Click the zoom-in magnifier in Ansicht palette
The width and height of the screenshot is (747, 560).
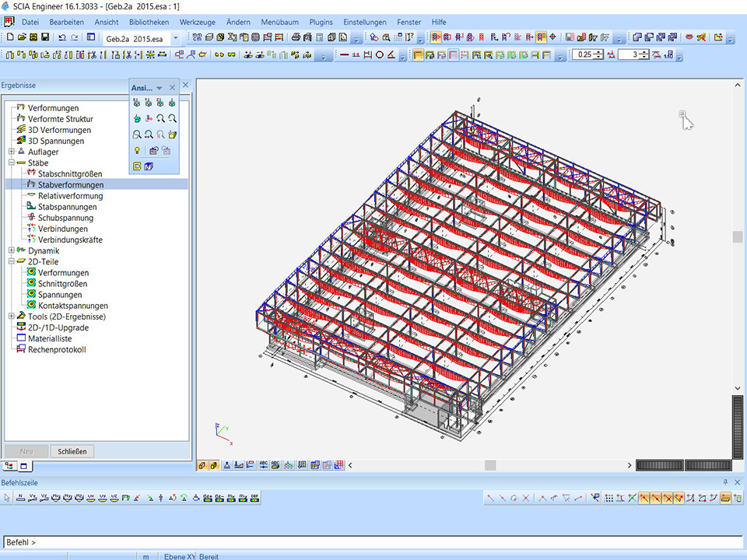point(160,118)
